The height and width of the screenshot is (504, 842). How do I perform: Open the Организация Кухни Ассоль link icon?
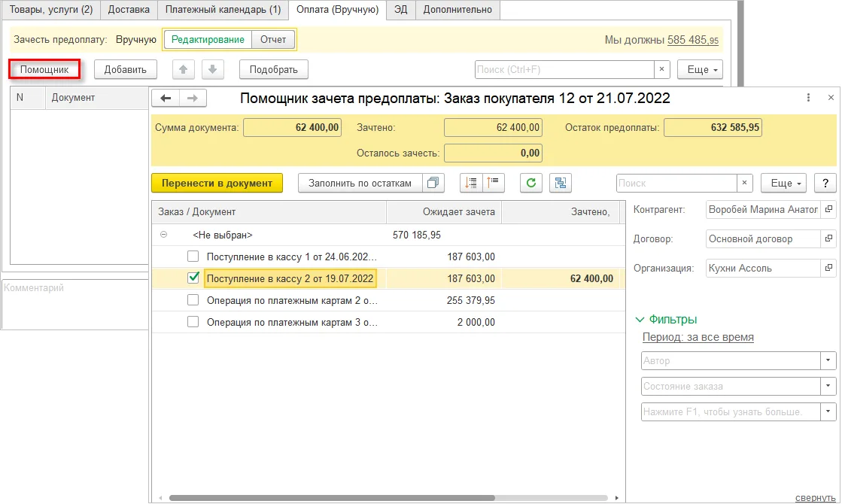828,268
